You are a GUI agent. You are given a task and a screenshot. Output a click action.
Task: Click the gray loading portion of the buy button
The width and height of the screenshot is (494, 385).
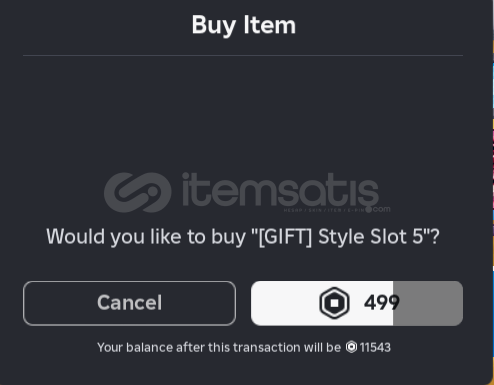click(428, 303)
